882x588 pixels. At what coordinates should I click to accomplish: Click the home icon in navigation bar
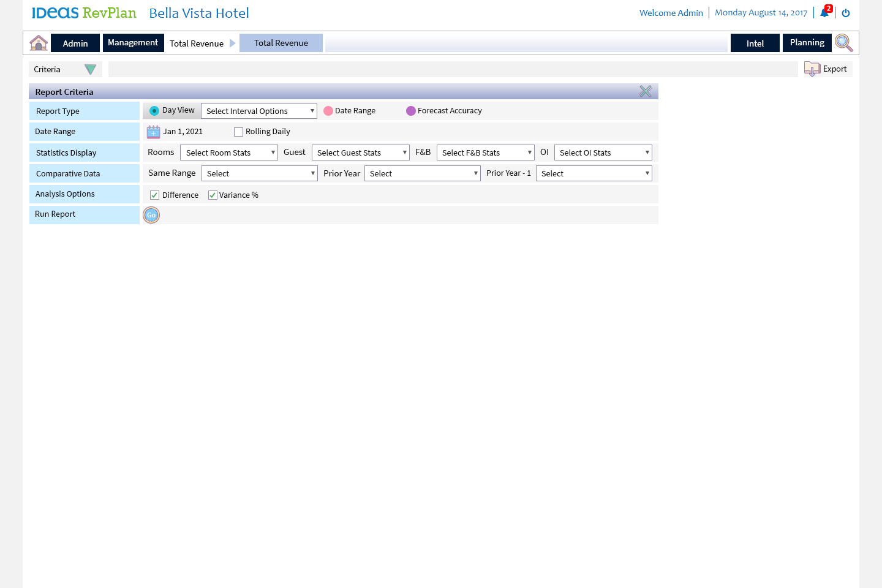39,43
